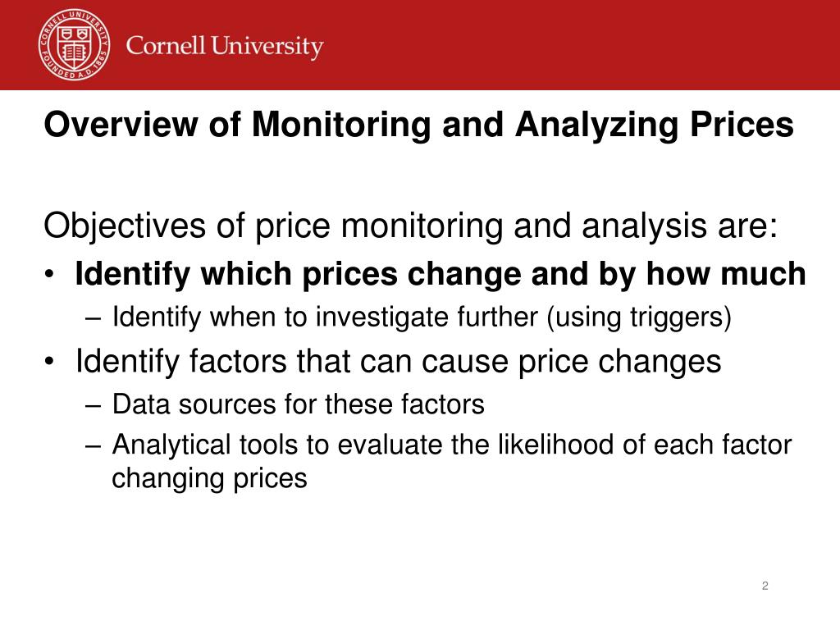The image size is (840, 630).
Task: Click the bullet dot before Identify factors
Action: click(x=49, y=362)
